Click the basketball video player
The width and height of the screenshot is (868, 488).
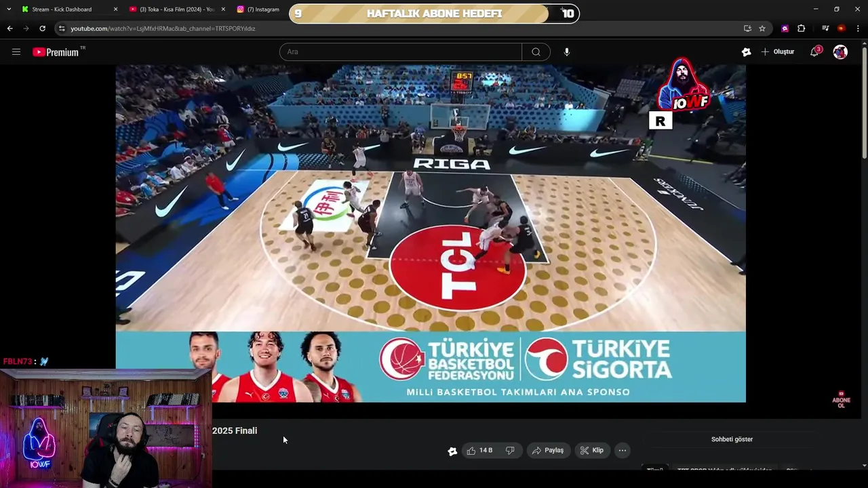(431, 233)
